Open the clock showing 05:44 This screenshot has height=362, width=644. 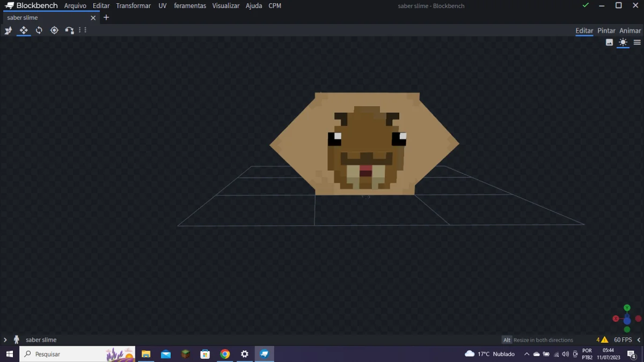point(608,354)
